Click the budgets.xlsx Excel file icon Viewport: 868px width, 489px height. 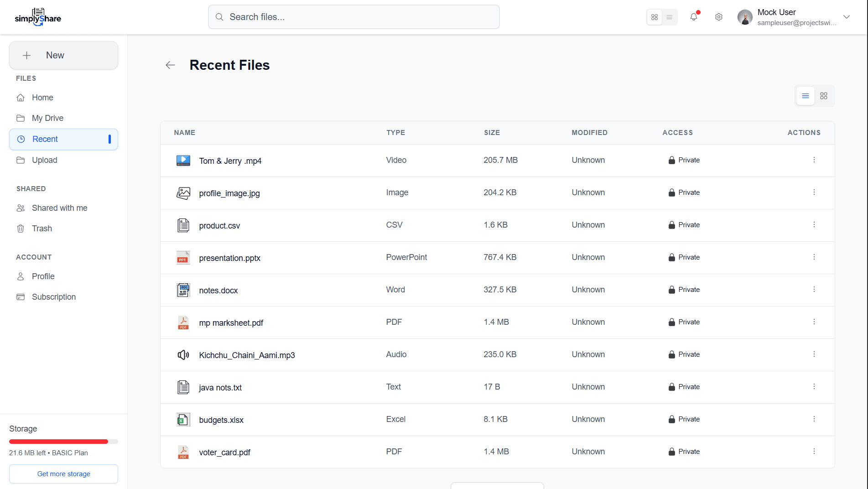(x=183, y=420)
